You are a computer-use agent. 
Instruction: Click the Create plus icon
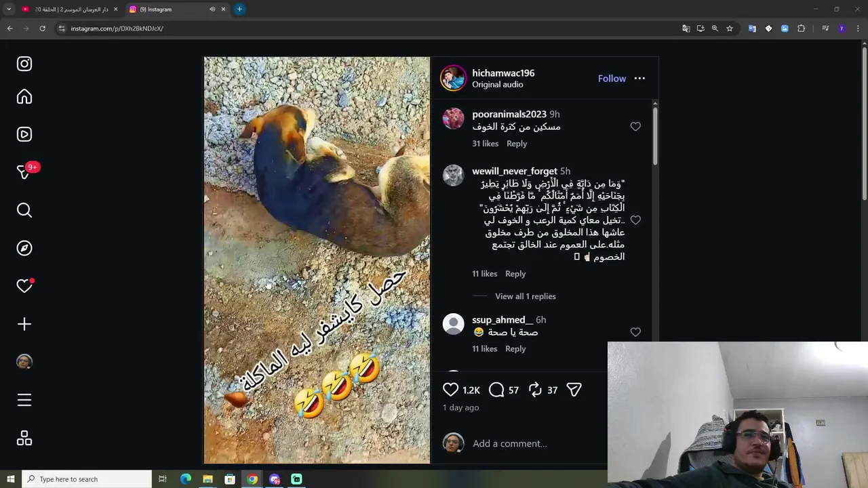pos(24,324)
